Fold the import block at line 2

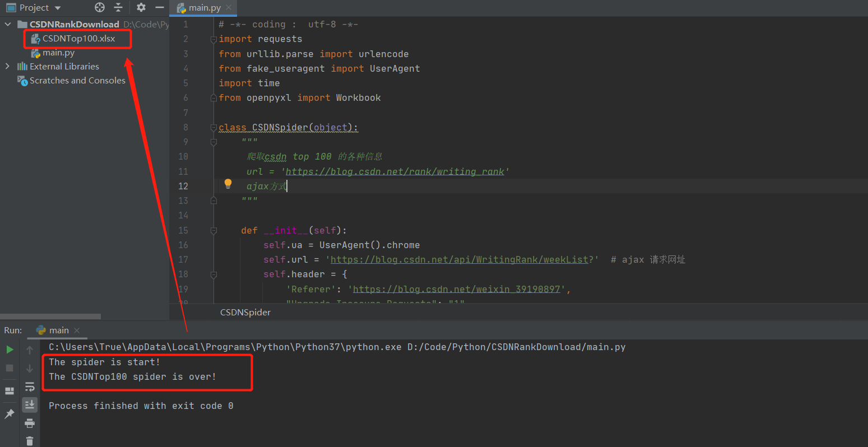point(213,39)
